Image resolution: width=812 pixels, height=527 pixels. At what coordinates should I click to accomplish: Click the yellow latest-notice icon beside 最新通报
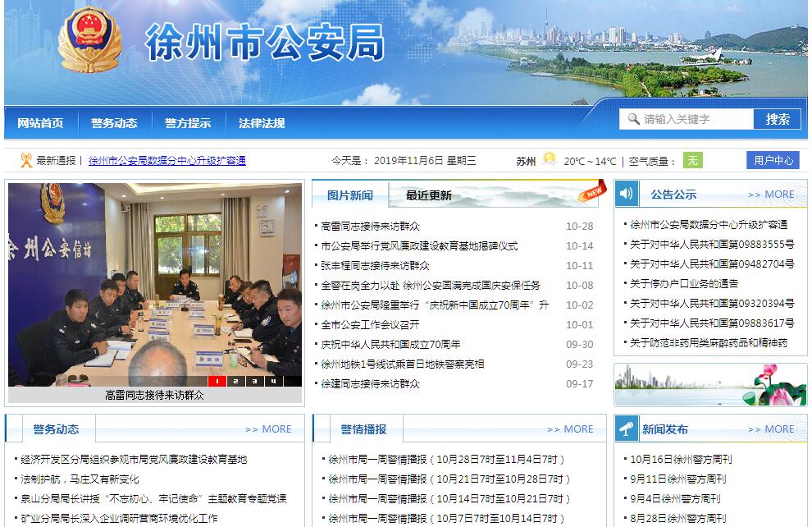[26, 160]
